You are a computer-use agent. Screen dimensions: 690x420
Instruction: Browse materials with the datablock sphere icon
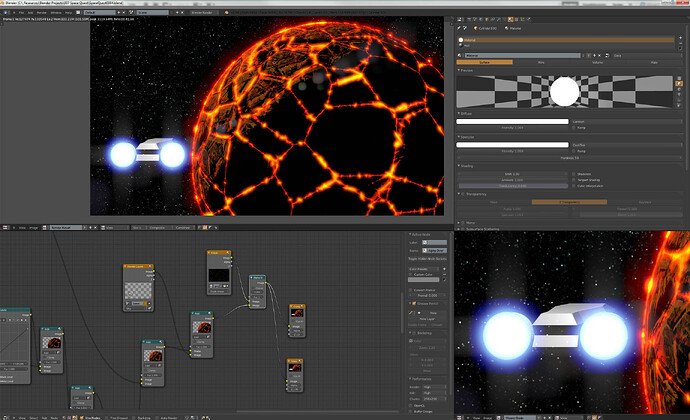(x=459, y=55)
